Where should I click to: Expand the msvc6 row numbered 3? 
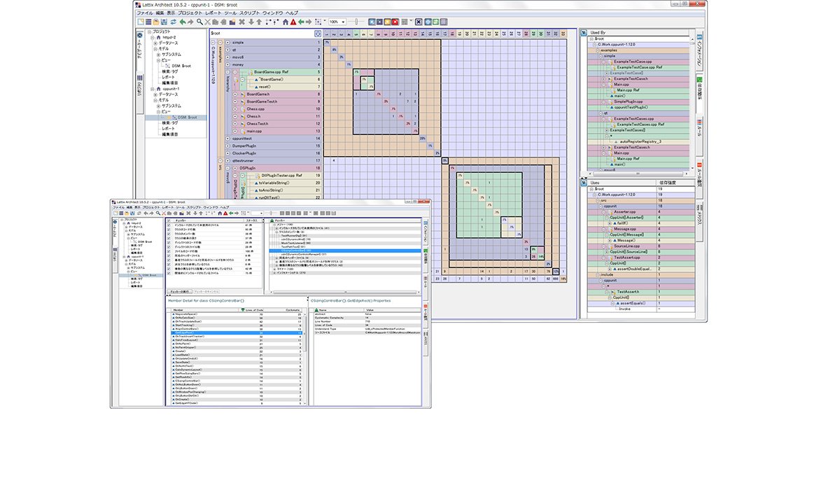[x=227, y=57]
